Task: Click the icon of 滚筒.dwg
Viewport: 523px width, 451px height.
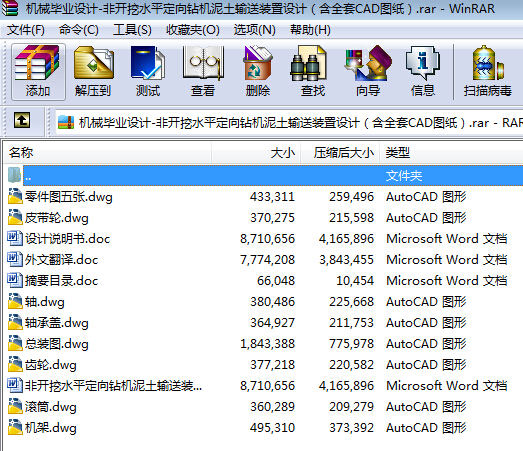Action: [15, 406]
